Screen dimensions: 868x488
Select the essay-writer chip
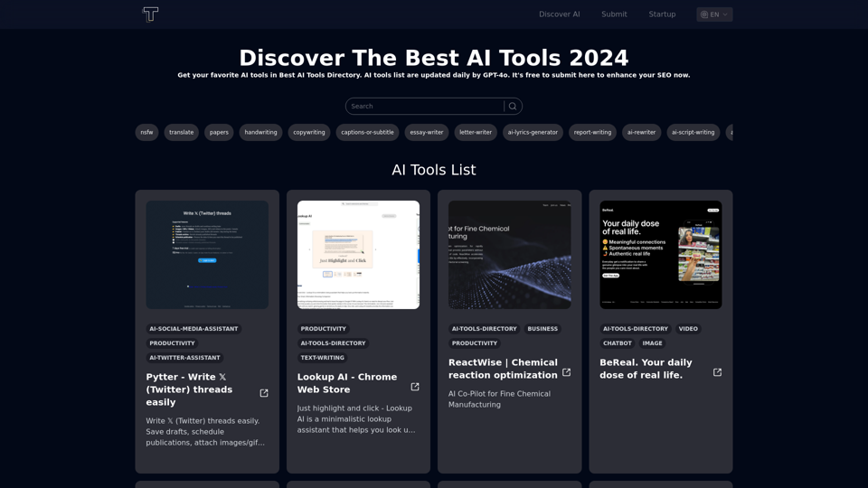click(x=426, y=132)
